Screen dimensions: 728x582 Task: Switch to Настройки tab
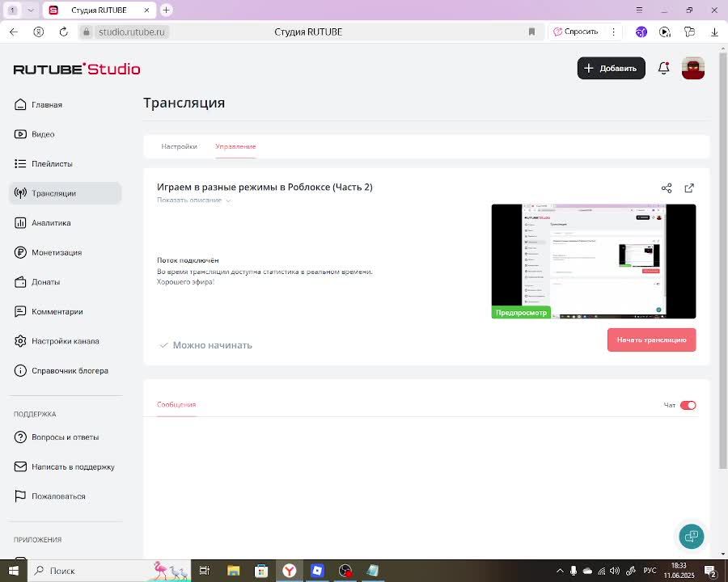click(180, 146)
